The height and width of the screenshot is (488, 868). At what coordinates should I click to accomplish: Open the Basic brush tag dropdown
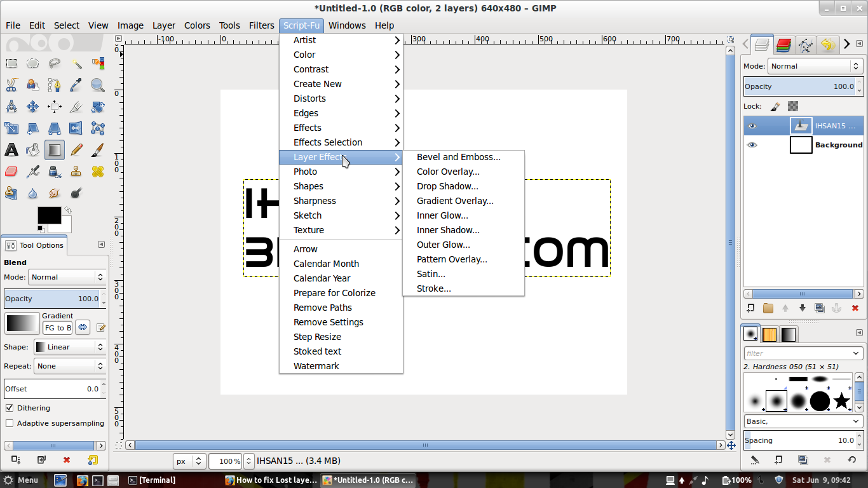[804, 421]
